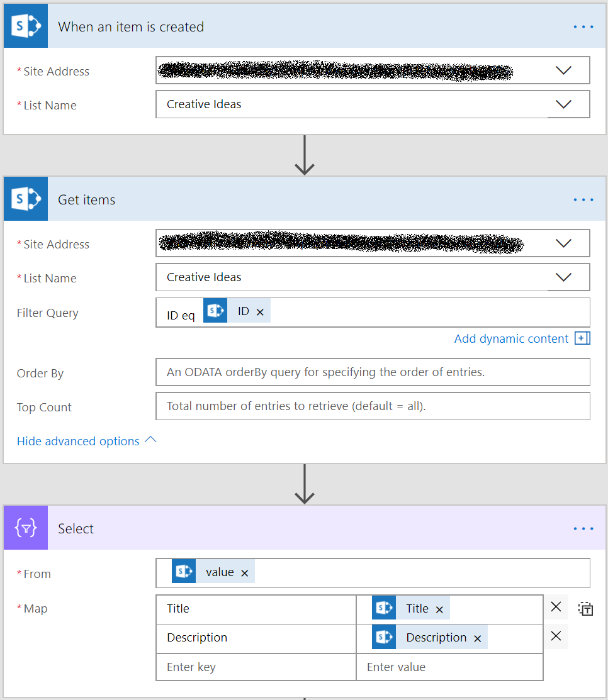The image size is (608, 700).
Task: Remove the ID token from Filter Query
Action: click(260, 312)
